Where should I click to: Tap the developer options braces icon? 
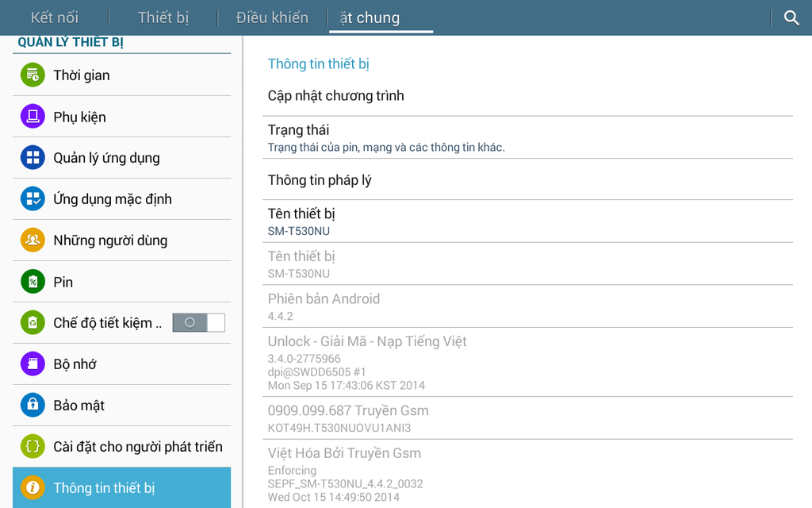[x=33, y=446]
